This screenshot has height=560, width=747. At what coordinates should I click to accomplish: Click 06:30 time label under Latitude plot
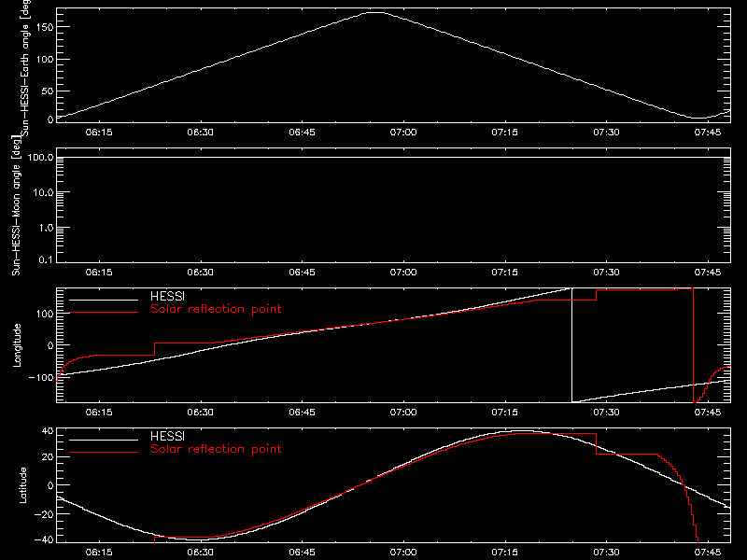click(200, 553)
